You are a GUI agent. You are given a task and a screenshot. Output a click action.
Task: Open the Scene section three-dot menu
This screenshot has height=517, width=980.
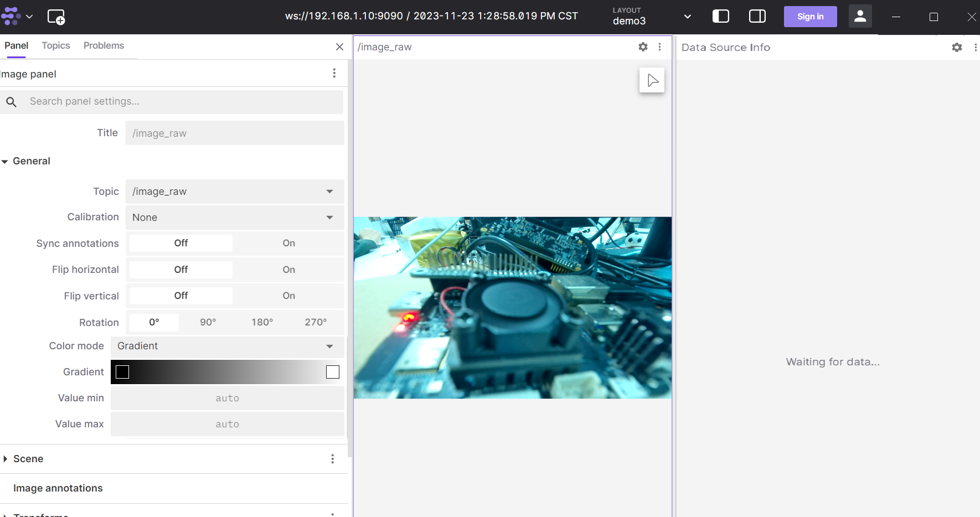pyautogui.click(x=332, y=459)
